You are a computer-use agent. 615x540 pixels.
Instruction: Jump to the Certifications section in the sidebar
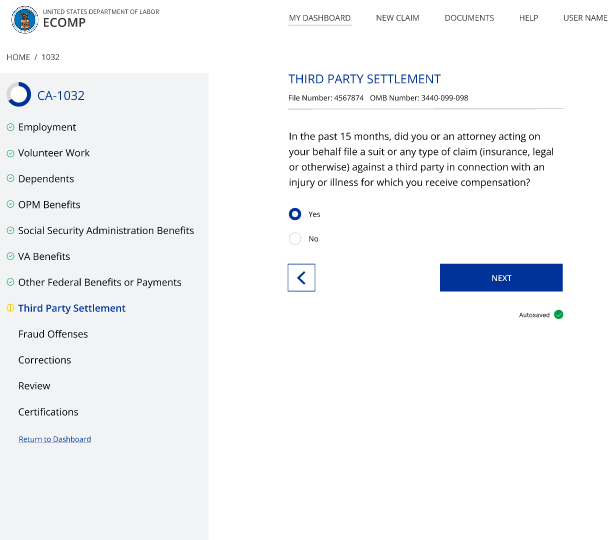(48, 412)
